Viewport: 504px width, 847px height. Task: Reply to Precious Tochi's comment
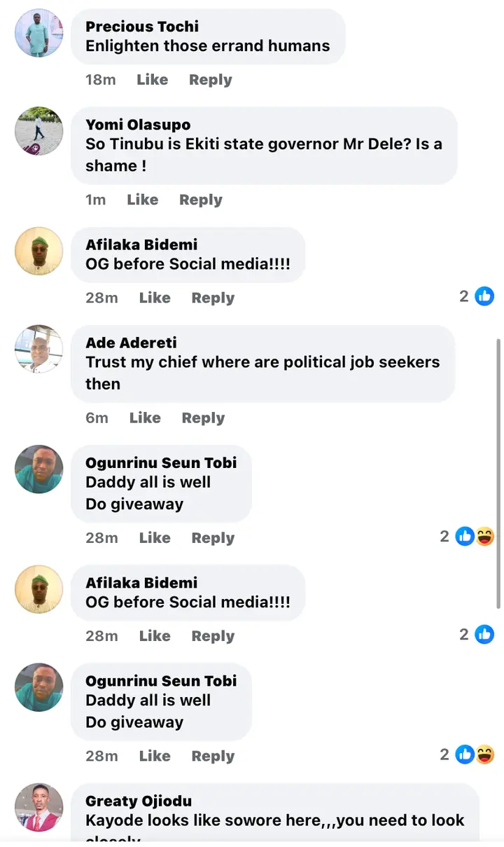[210, 80]
